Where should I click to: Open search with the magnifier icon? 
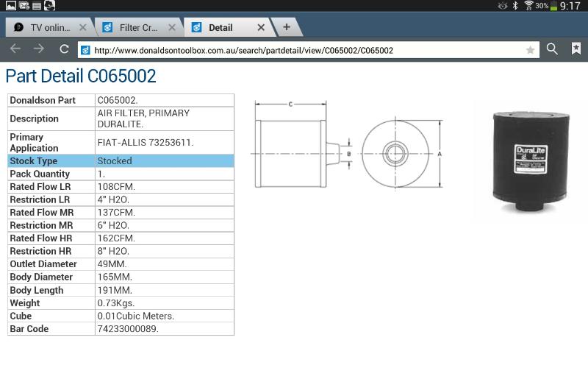point(552,49)
